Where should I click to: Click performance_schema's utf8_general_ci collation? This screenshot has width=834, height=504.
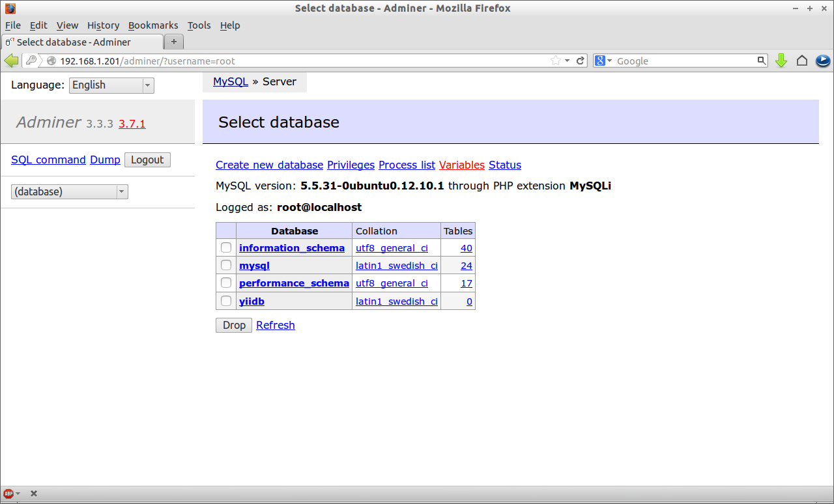392,283
